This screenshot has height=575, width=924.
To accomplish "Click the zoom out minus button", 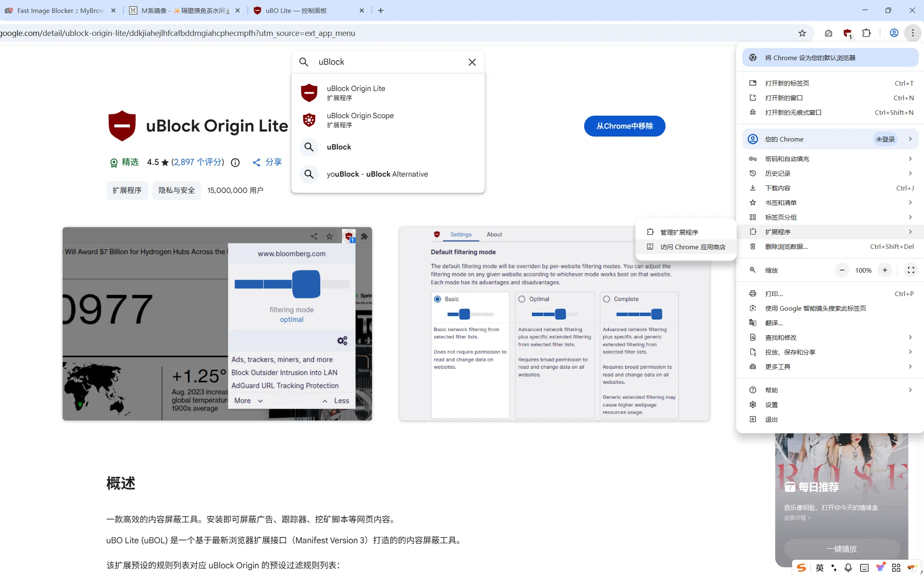I will tap(842, 270).
